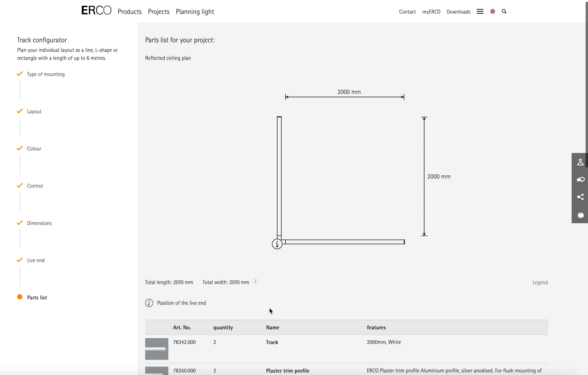Screen dimensions: 588x375
Task: Click the live end symbol on the plan
Action: point(277,244)
